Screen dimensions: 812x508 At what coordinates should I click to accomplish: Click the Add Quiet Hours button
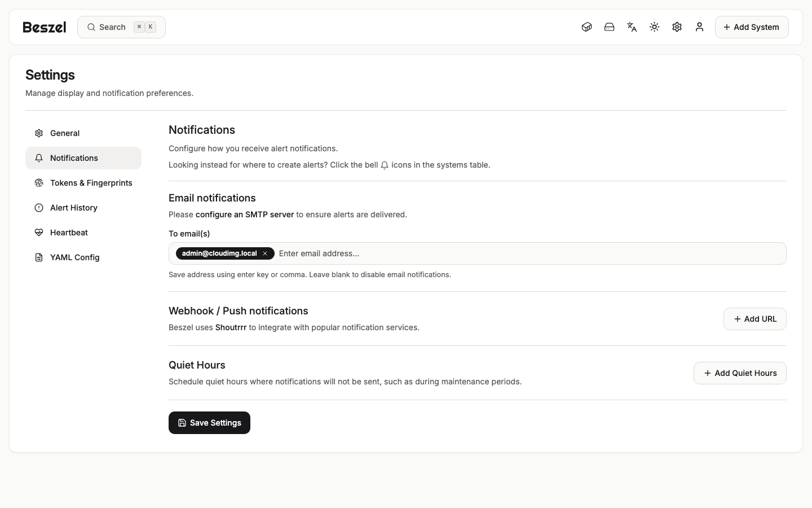coord(740,373)
